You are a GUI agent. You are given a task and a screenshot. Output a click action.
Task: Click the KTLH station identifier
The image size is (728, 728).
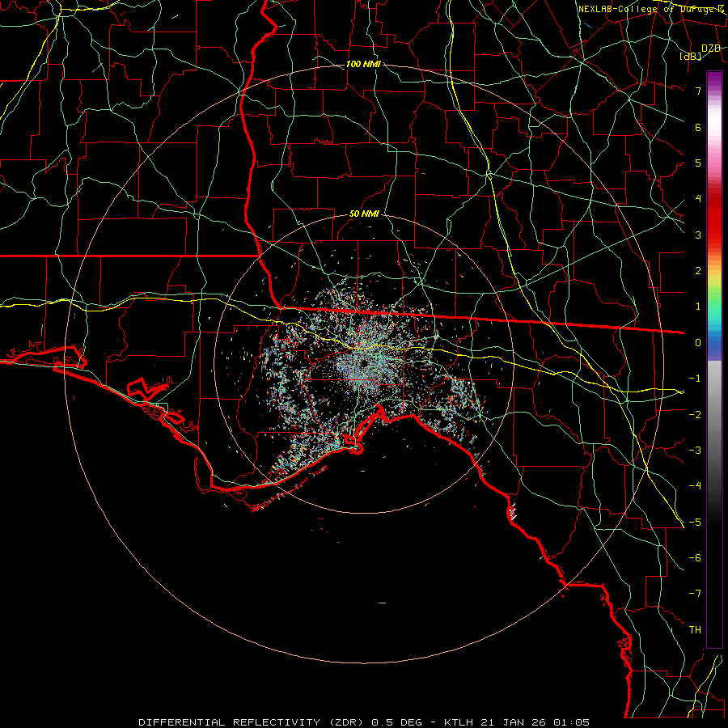coord(460,722)
